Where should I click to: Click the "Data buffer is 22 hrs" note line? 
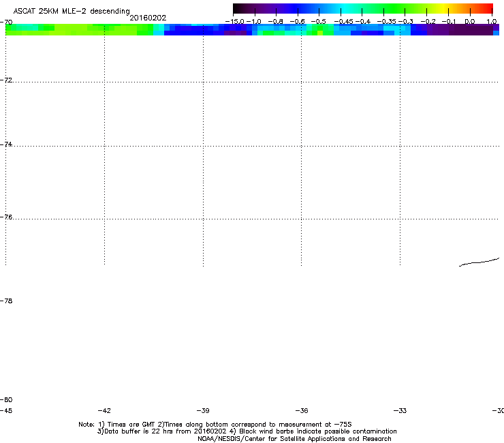tap(247, 431)
